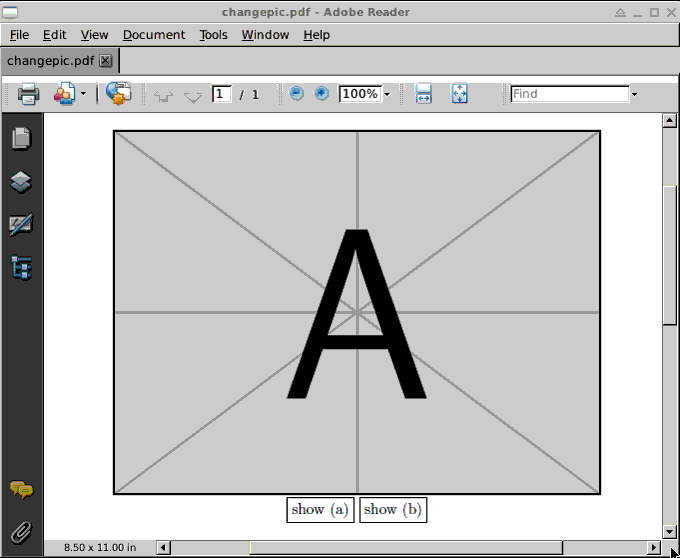Maximize the Adobe Reader window
The height and width of the screenshot is (558, 680).
click(654, 12)
